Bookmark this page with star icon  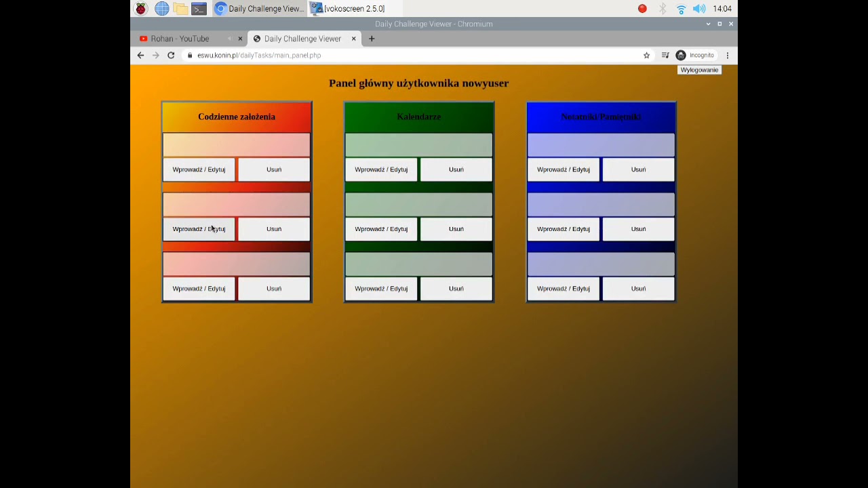tap(646, 56)
